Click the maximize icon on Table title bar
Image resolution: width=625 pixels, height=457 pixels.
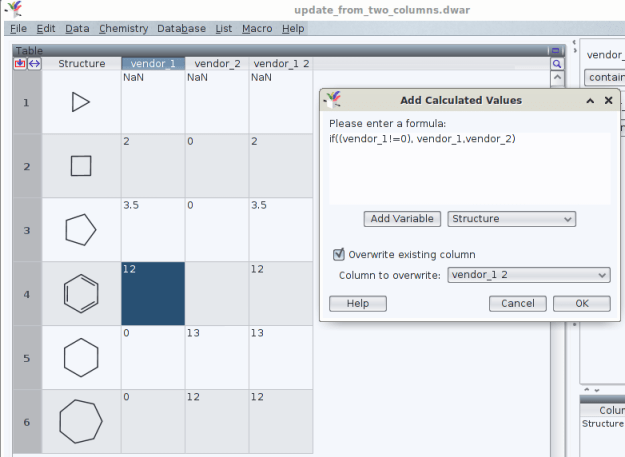click(555, 50)
